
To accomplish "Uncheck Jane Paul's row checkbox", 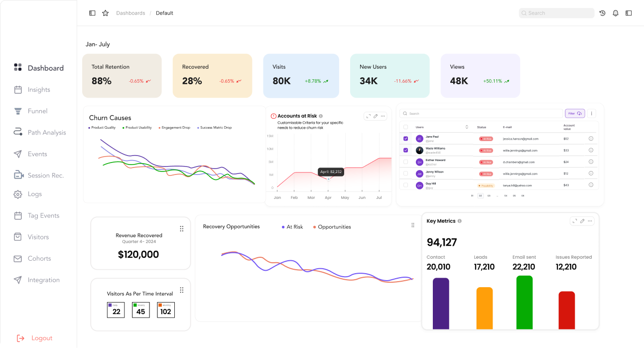I will pos(405,139).
